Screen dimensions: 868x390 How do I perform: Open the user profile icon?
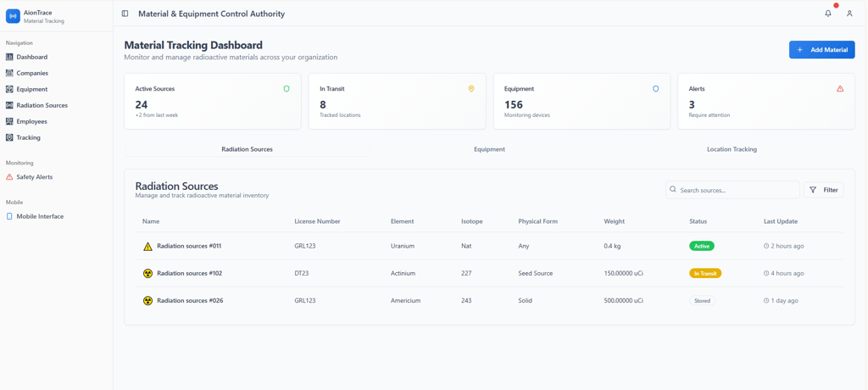point(849,14)
